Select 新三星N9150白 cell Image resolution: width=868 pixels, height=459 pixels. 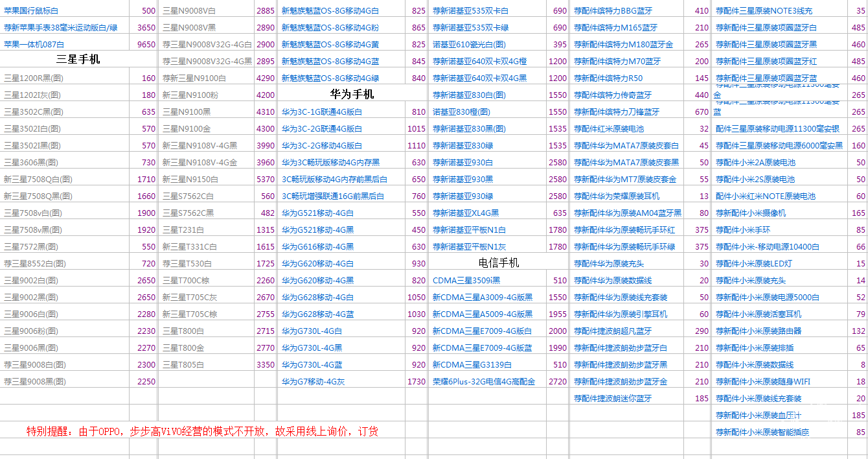(x=190, y=179)
